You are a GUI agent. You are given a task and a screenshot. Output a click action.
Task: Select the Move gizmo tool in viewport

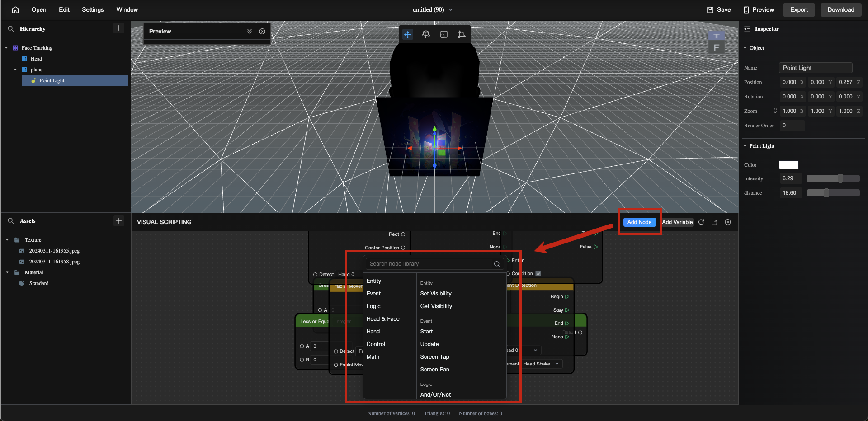pyautogui.click(x=408, y=34)
